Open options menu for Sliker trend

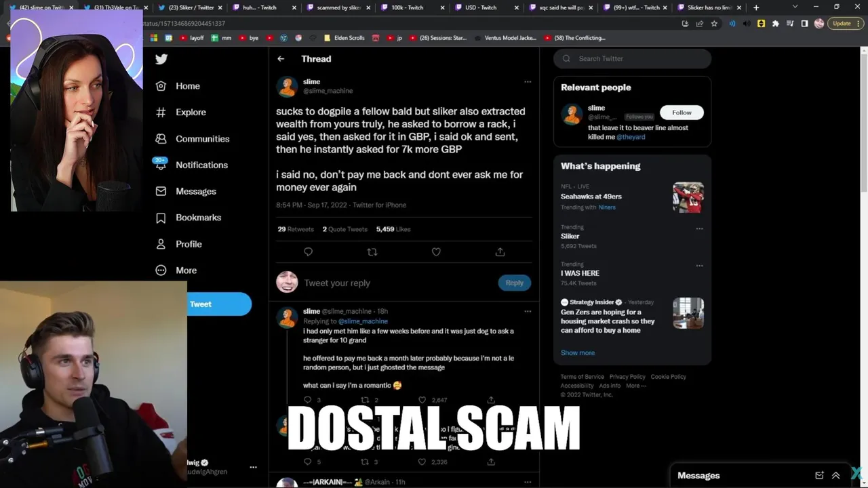699,228
